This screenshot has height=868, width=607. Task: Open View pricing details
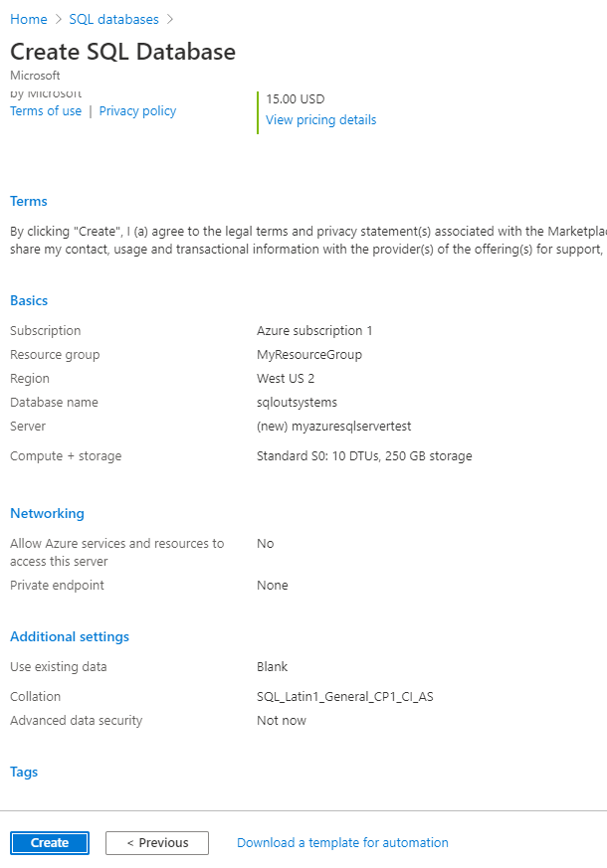[x=319, y=119]
